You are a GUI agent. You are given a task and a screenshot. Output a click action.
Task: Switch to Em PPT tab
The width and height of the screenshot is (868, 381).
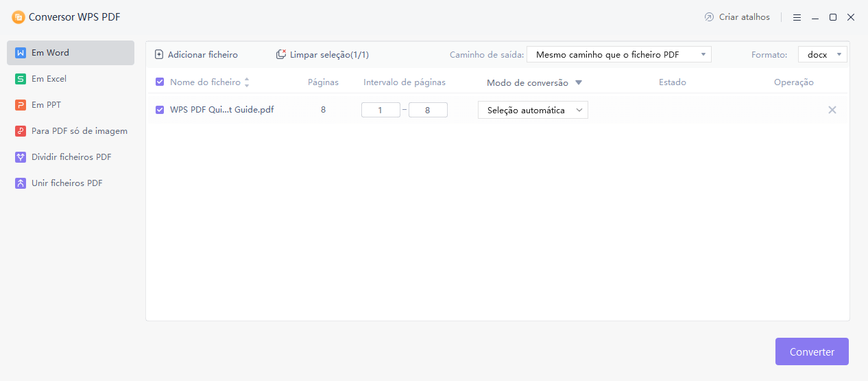point(71,105)
